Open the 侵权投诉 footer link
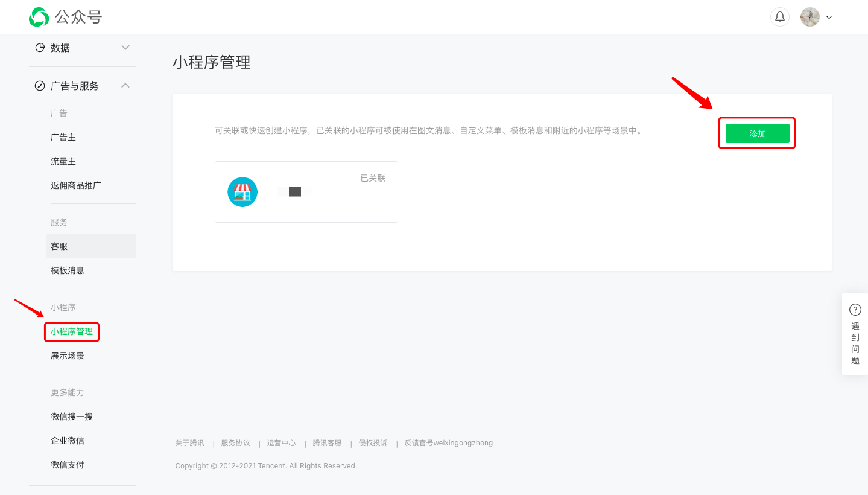Screen dimensions: 868x495 pos(373,442)
